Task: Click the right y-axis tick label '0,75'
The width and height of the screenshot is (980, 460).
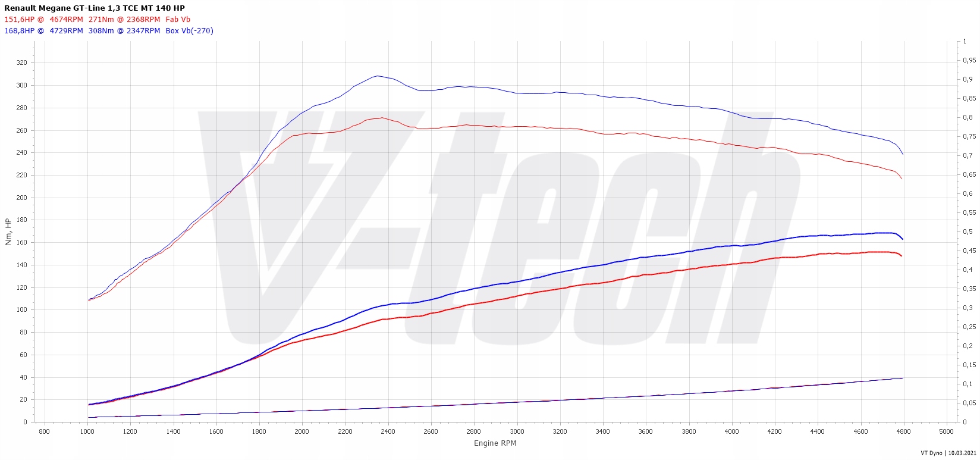Action: tap(969, 137)
